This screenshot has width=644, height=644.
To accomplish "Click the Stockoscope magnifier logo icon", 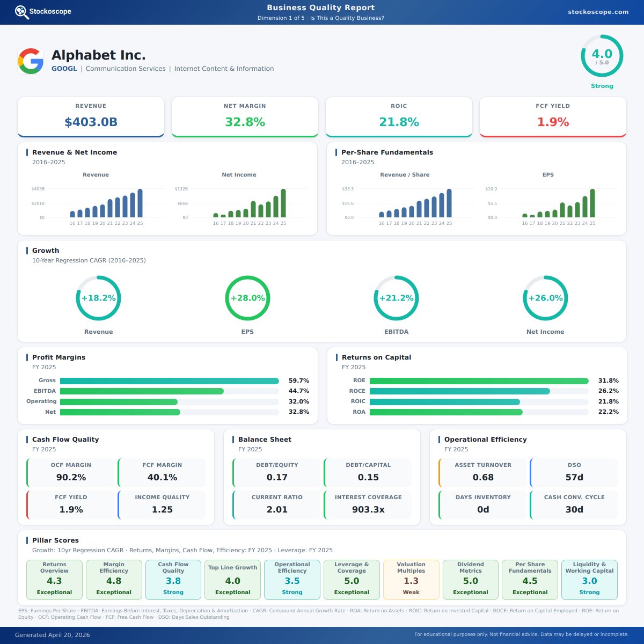I will click(22, 12).
